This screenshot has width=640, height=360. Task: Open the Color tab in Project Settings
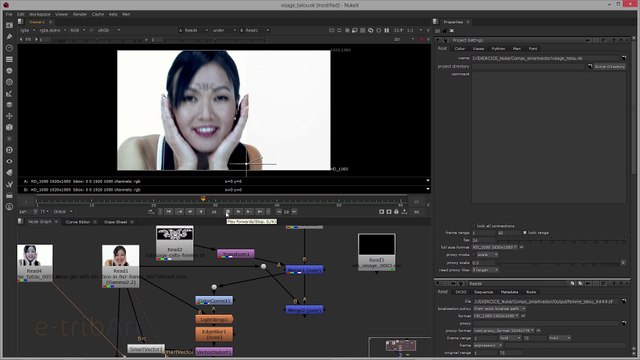pos(460,49)
